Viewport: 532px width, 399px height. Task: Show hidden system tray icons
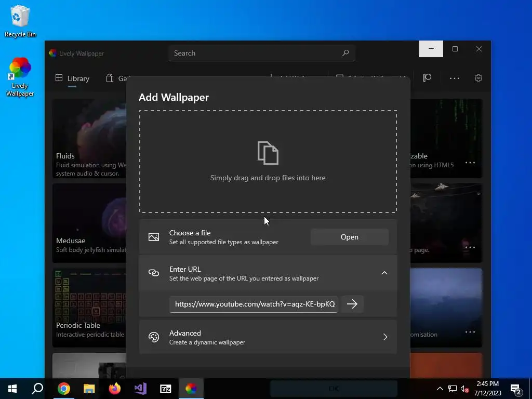440,389
